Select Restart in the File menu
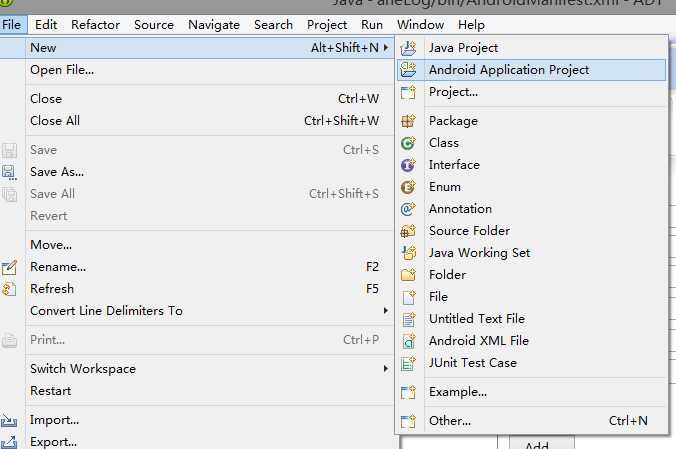 click(x=197, y=391)
